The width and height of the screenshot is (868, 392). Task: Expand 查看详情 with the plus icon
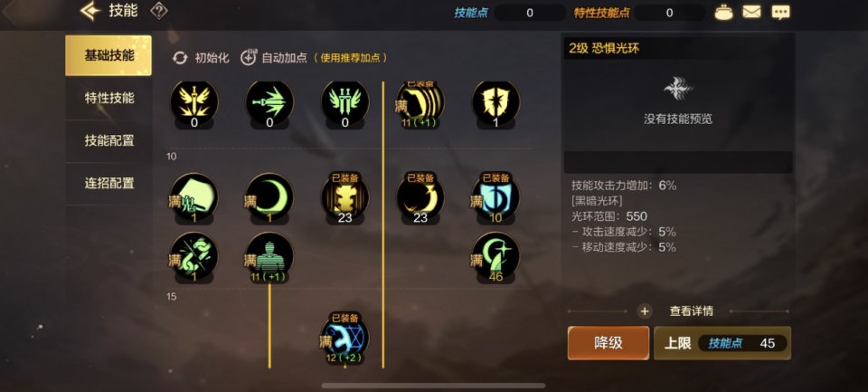click(x=677, y=311)
